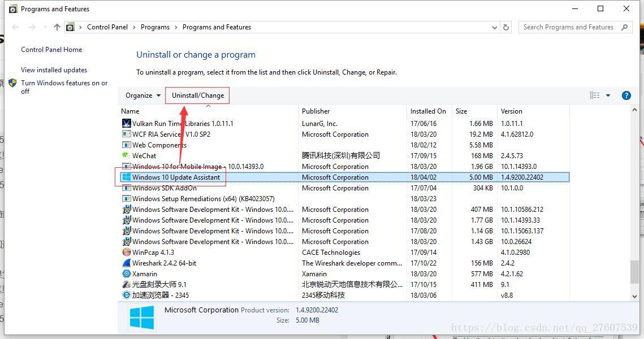Open Control Panel Home link
This screenshot has height=339, width=644.
pyautogui.click(x=51, y=50)
